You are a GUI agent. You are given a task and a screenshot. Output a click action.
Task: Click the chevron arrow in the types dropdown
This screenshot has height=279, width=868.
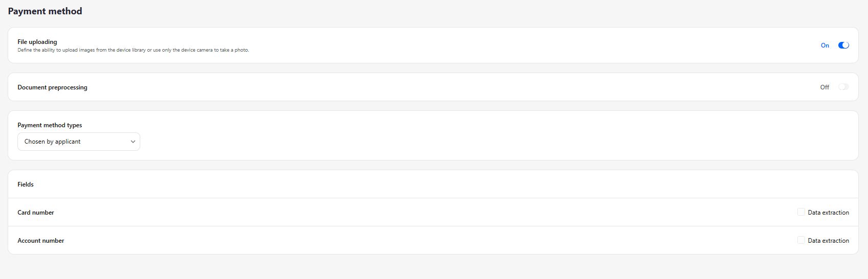(x=133, y=142)
